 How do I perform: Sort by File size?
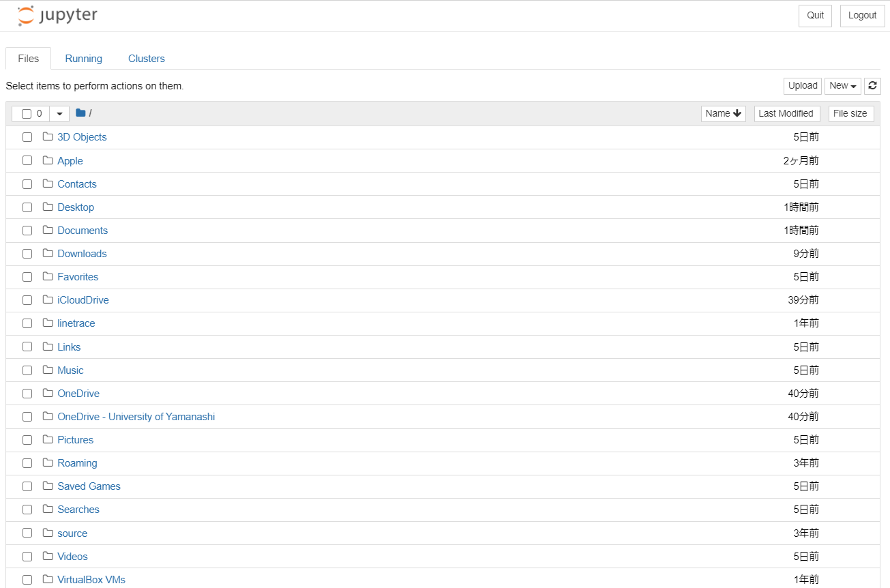click(x=851, y=113)
